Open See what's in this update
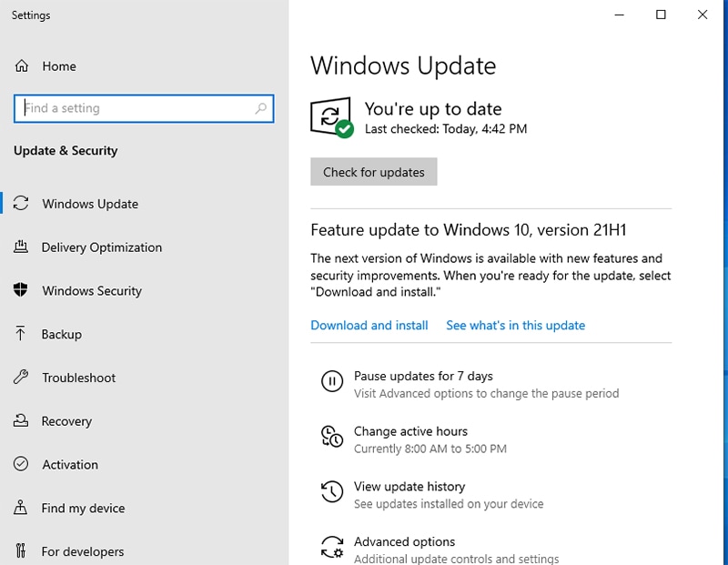Image resolution: width=728 pixels, height=565 pixels. [x=515, y=326]
